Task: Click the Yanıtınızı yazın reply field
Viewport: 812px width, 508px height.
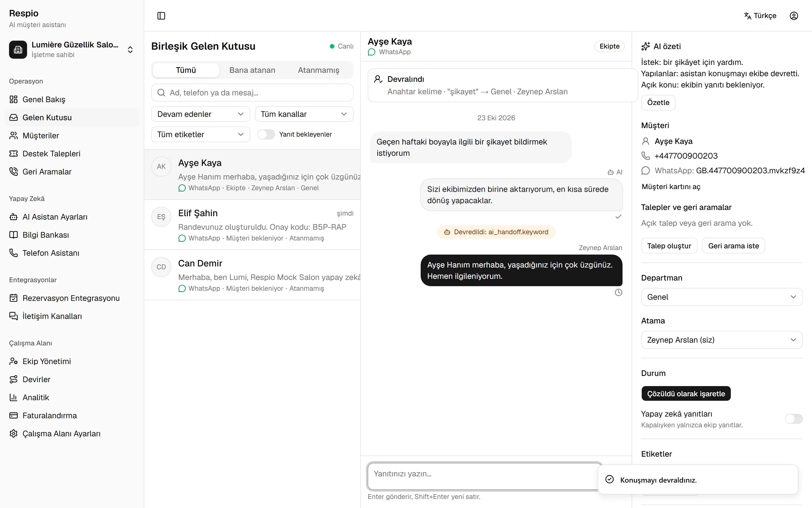Action: [484, 476]
